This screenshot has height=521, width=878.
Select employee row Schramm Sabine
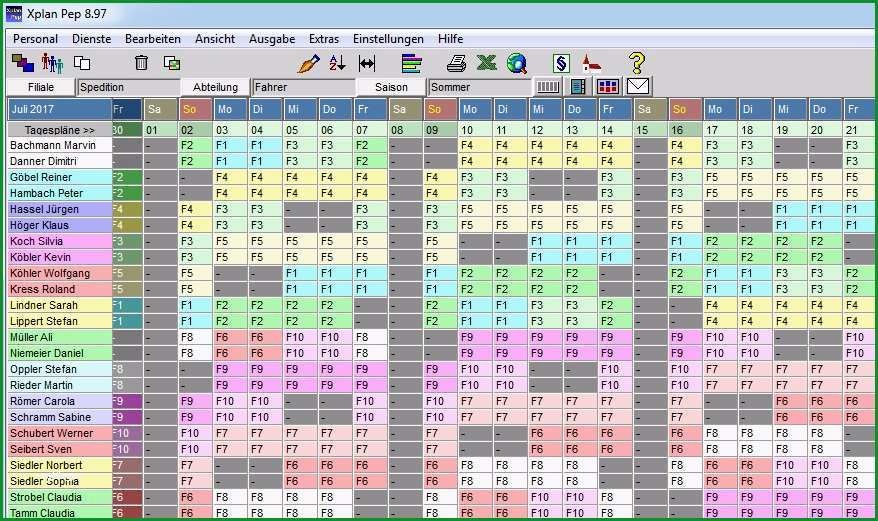click(59, 417)
